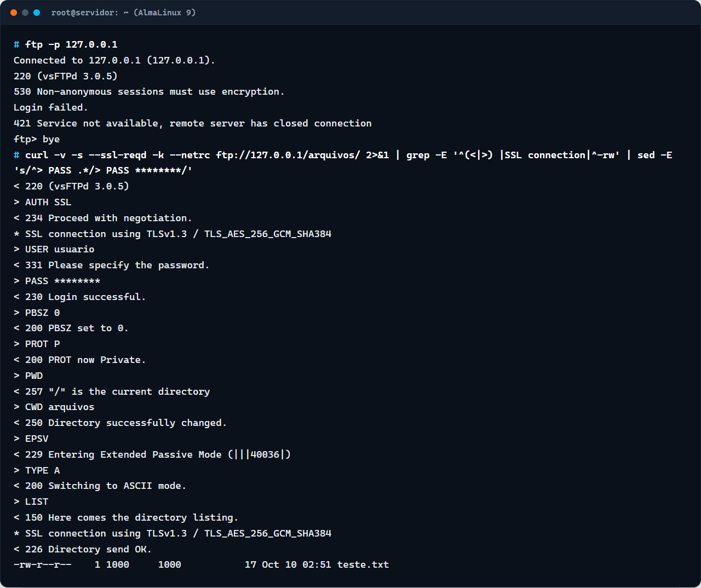
Task: Click the '> TYPE A' line
Action: tap(37, 470)
